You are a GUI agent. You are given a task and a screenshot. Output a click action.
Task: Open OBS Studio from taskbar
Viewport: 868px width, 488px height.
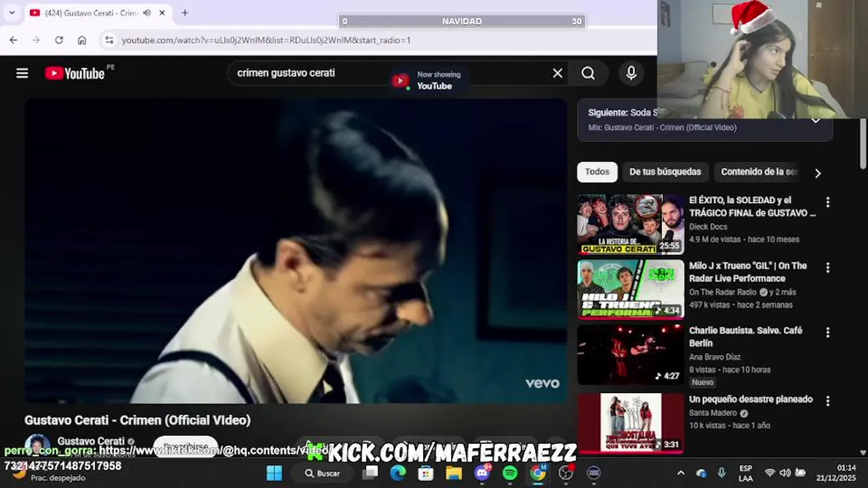(566, 473)
